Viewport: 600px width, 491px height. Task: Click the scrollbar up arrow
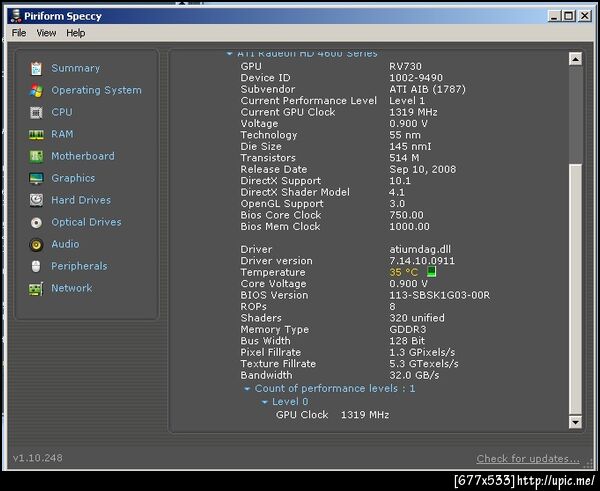[x=575, y=59]
